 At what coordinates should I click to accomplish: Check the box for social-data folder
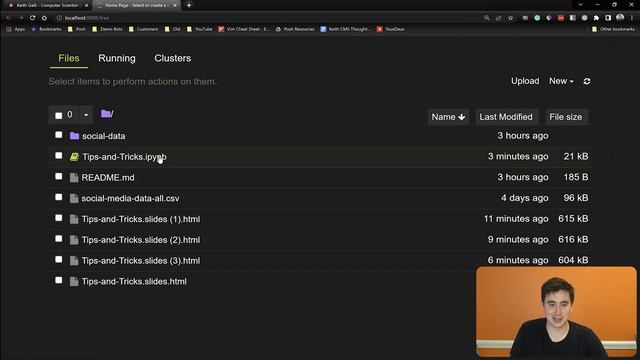pyautogui.click(x=59, y=135)
